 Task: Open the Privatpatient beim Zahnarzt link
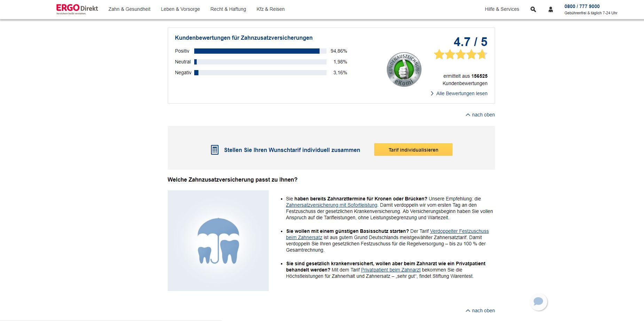click(x=391, y=270)
